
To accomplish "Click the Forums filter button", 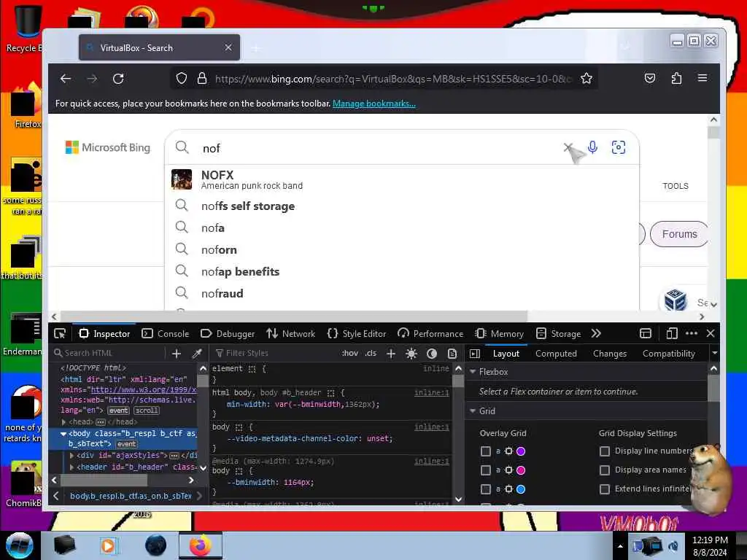I will [x=679, y=234].
